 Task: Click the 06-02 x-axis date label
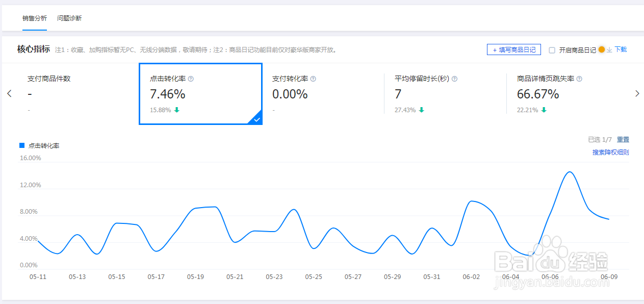point(471,277)
